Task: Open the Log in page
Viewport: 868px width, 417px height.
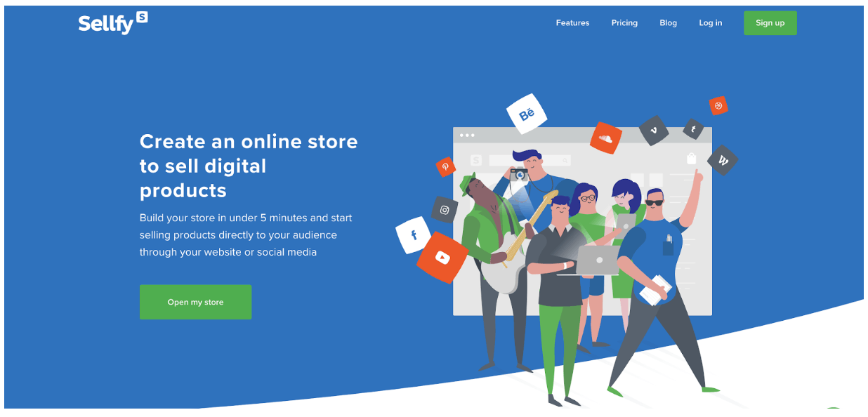Action: pos(710,23)
